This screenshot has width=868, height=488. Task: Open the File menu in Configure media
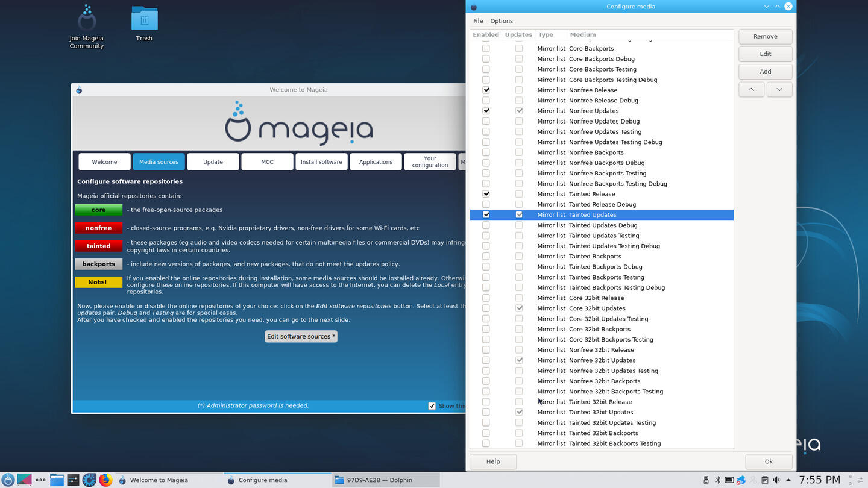pos(478,21)
